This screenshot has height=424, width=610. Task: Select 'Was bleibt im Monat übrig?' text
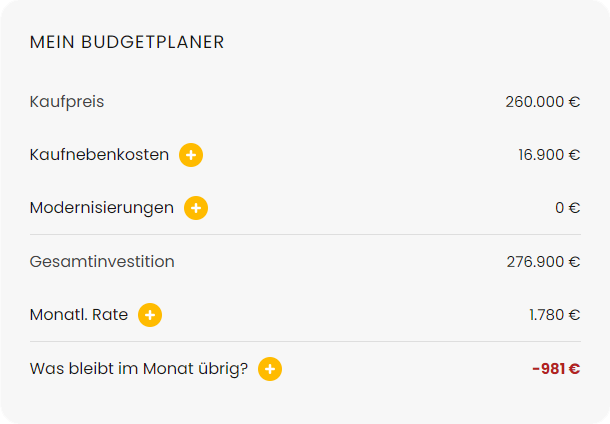point(139,369)
